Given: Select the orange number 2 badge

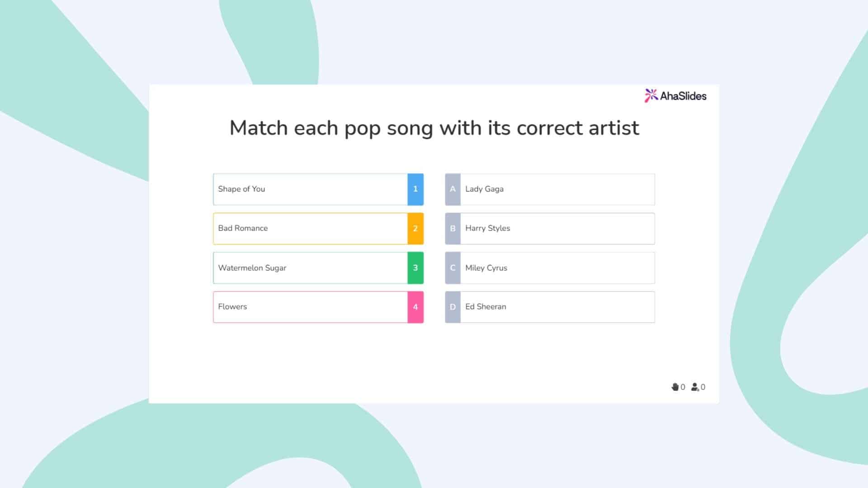Looking at the screenshot, I should (x=415, y=228).
